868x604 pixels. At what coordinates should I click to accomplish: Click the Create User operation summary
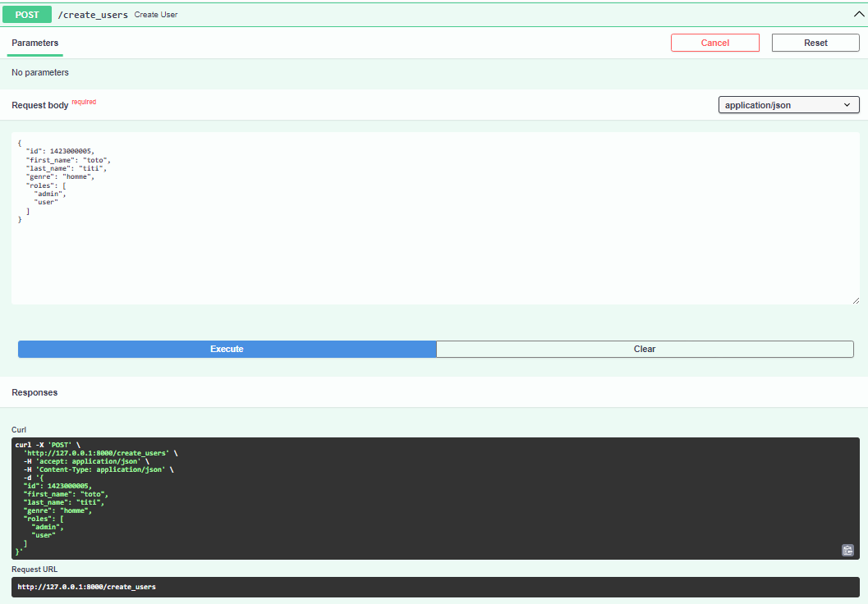(155, 14)
